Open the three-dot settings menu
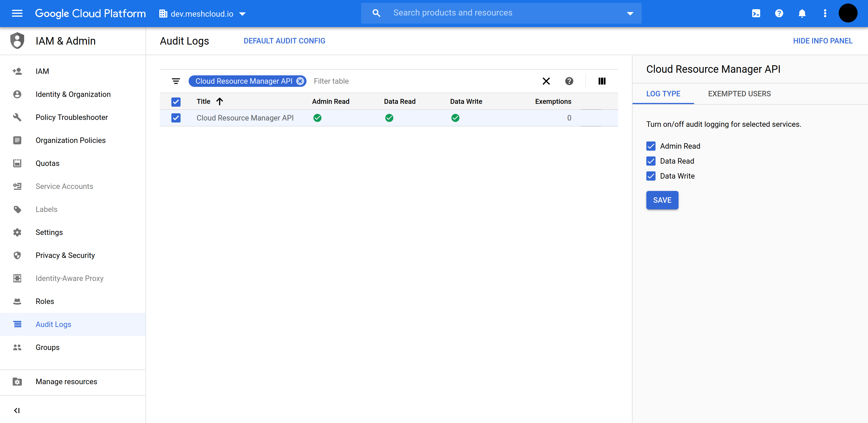Screen dimensions: 868x423 (825, 14)
